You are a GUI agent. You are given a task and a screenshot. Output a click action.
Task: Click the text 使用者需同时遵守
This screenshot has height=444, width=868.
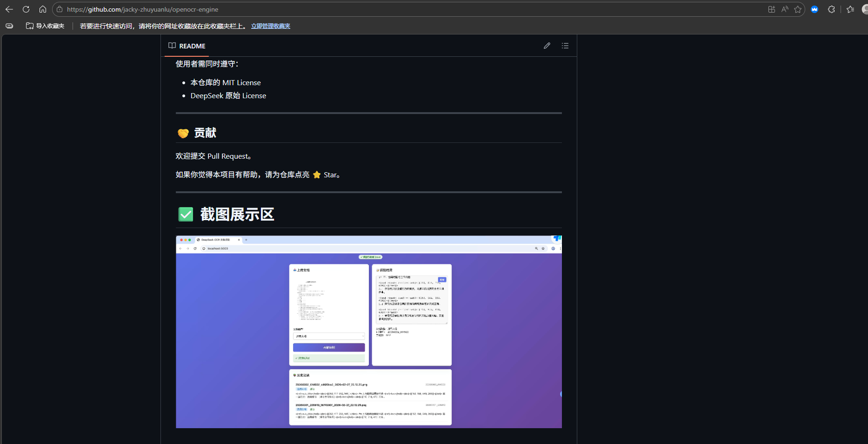coord(207,64)
